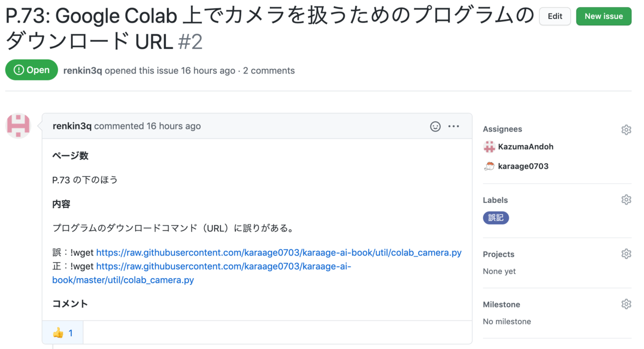Viewport: 644px width, 349px height.
Task: Click the Edit title button
Action: [x=555, y=16]
